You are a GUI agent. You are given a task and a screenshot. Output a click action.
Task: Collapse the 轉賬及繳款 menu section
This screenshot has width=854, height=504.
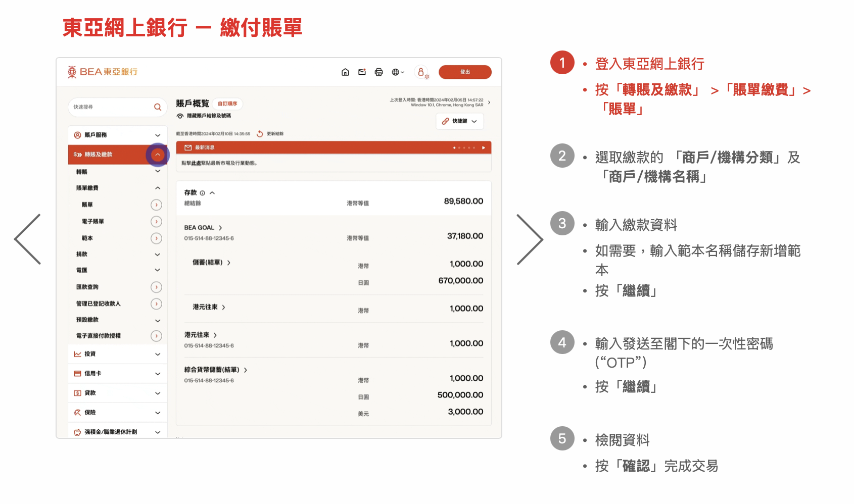158,155
